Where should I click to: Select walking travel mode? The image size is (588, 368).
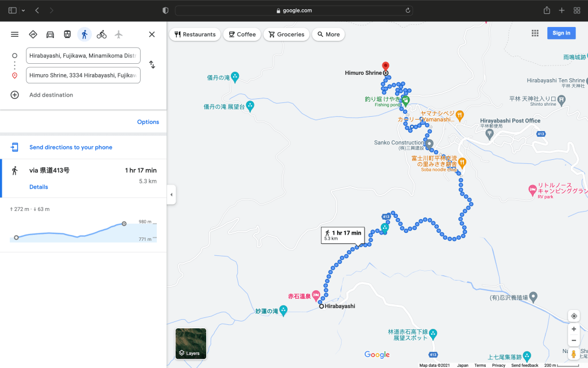tap(84, 34)
